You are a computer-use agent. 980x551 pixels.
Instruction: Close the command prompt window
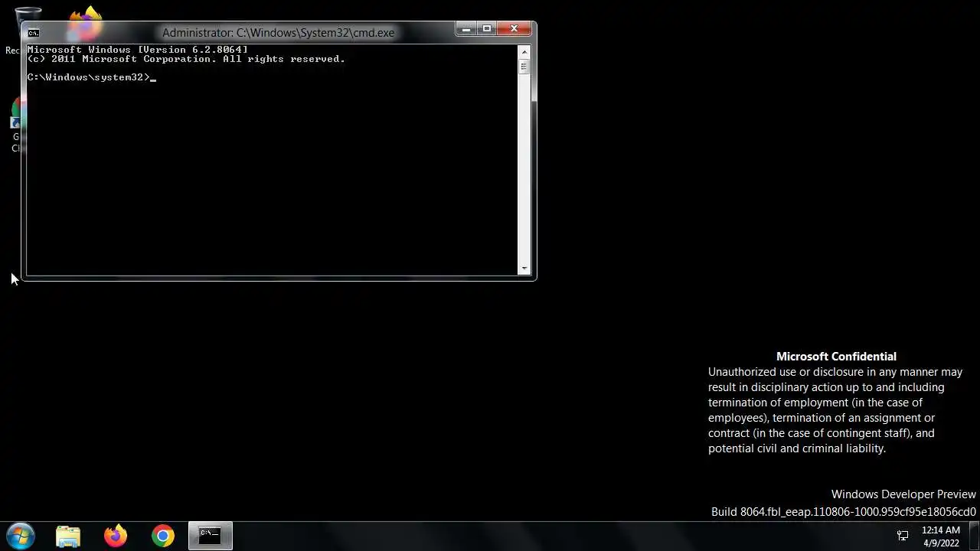pyautogui.click(x=514, y=29)
